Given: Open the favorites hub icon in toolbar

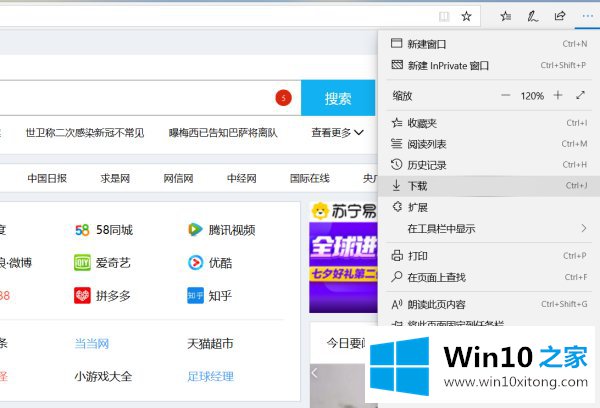Looking at the screenshot, I should [505, 16].
